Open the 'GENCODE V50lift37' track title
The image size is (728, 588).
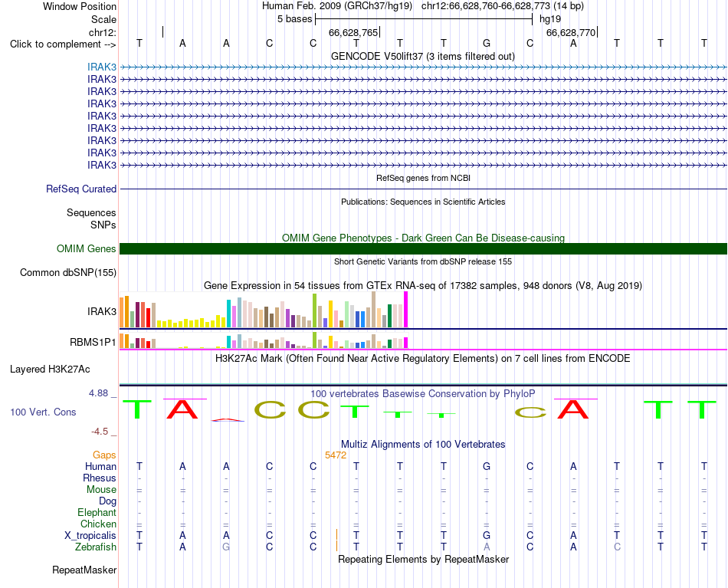[422, 56]
